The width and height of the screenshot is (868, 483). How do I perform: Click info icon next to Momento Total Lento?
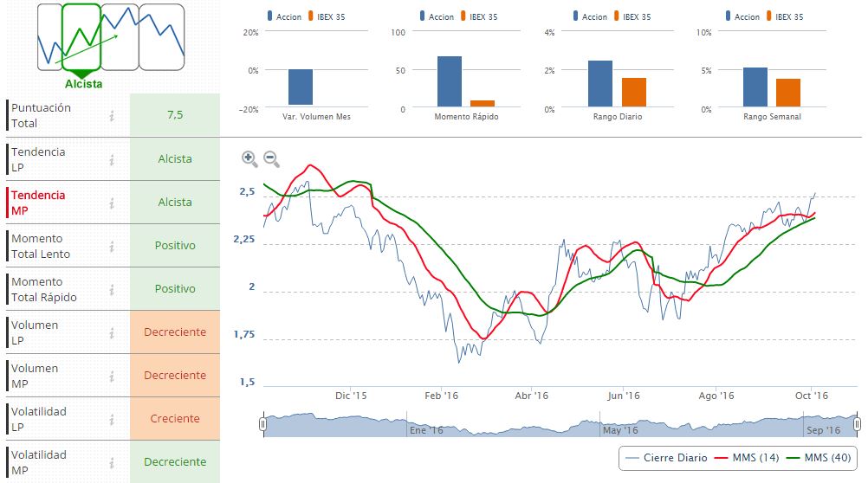112,246
